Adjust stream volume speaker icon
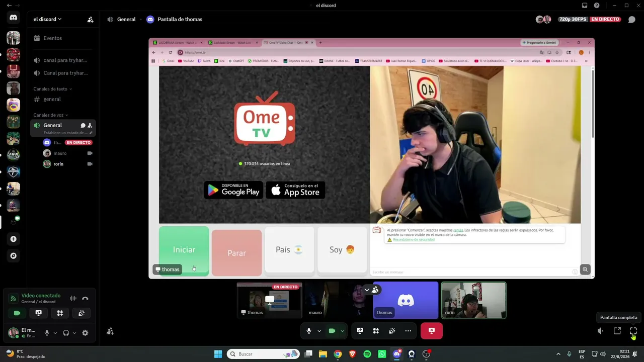 (x=600, y=331)
